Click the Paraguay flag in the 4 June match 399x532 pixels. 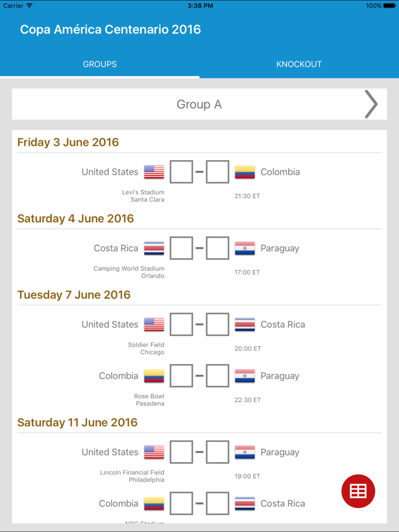[x=245, y=248]
